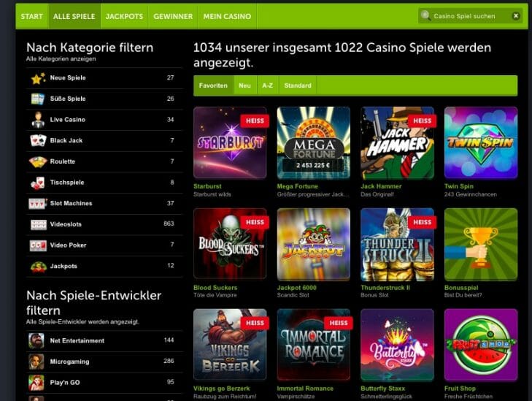Click the Mega Fortune title link

[298, 186]
